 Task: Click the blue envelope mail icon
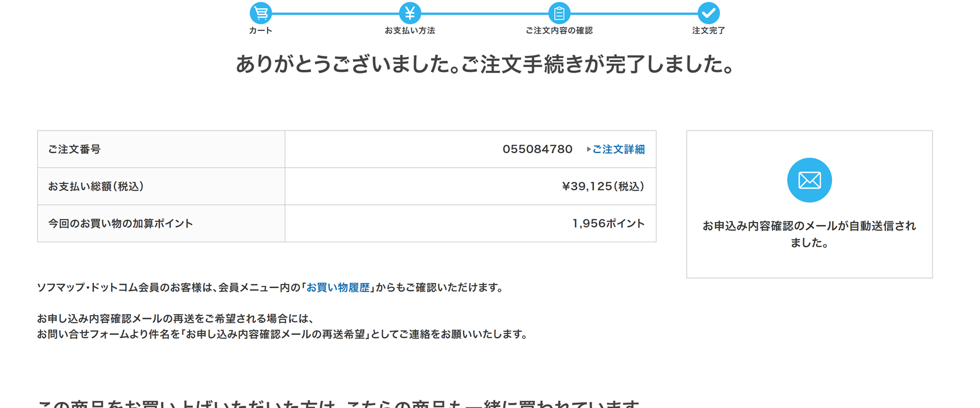coord(809,180)
